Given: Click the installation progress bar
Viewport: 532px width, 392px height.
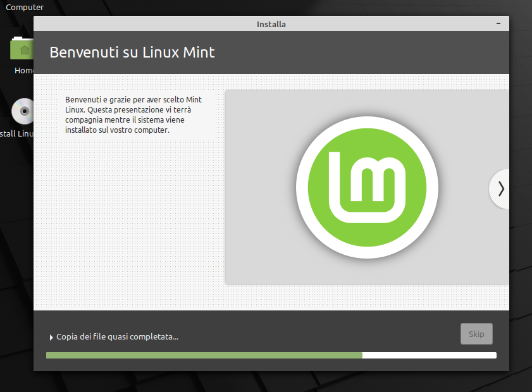Looking at the screenshot, I should click(x=271, y=355).
